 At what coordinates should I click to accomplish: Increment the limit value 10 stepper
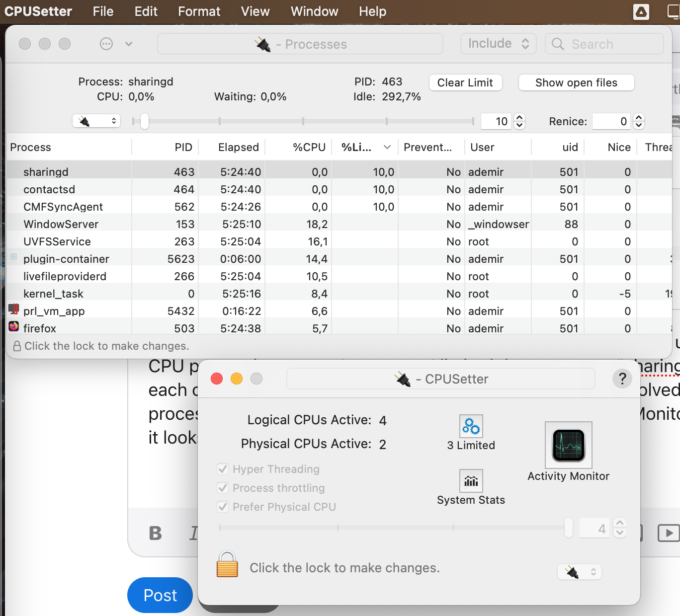pyautogui.click(x=519, y=118)
